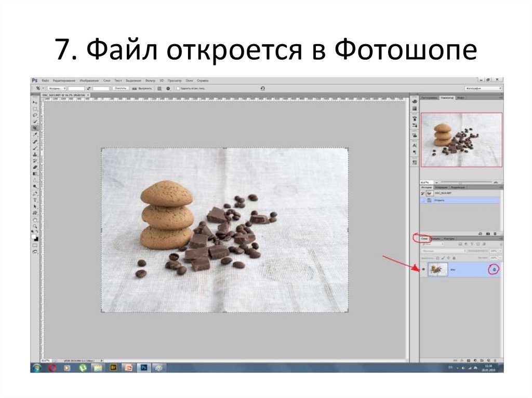Switch to the Контуры panel tab
This screenshot has width=532, height=398.
pyautogui.click(x=449, y=239)
